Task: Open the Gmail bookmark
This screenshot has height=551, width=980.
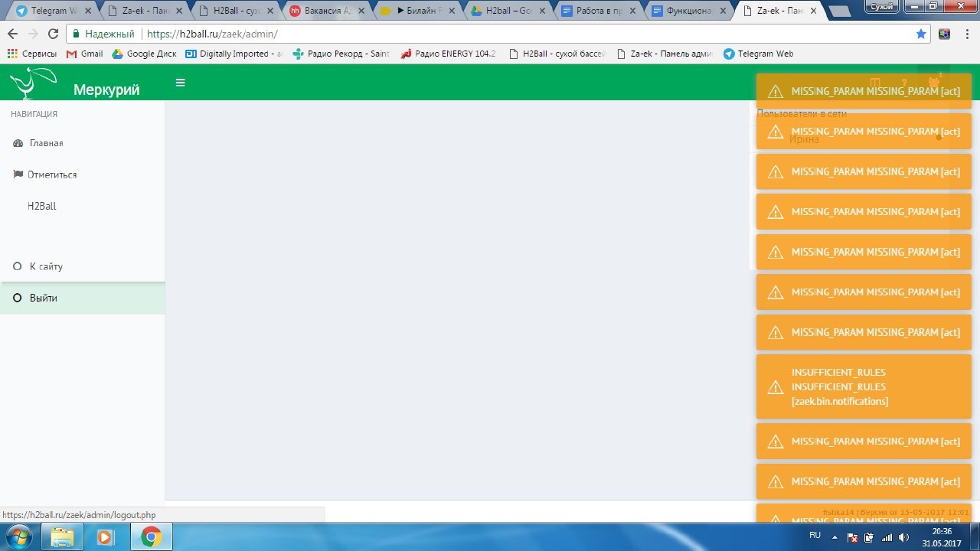Action: coord(85,54)
